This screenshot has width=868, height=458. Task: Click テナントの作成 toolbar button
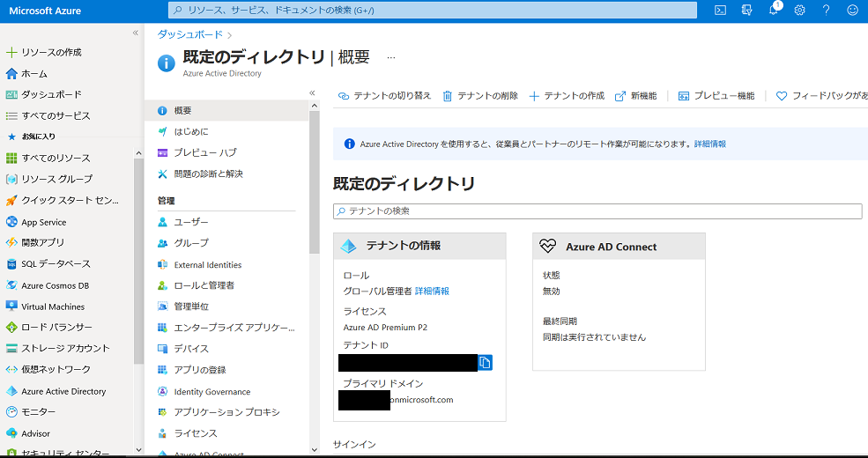(x=567, y=96)
